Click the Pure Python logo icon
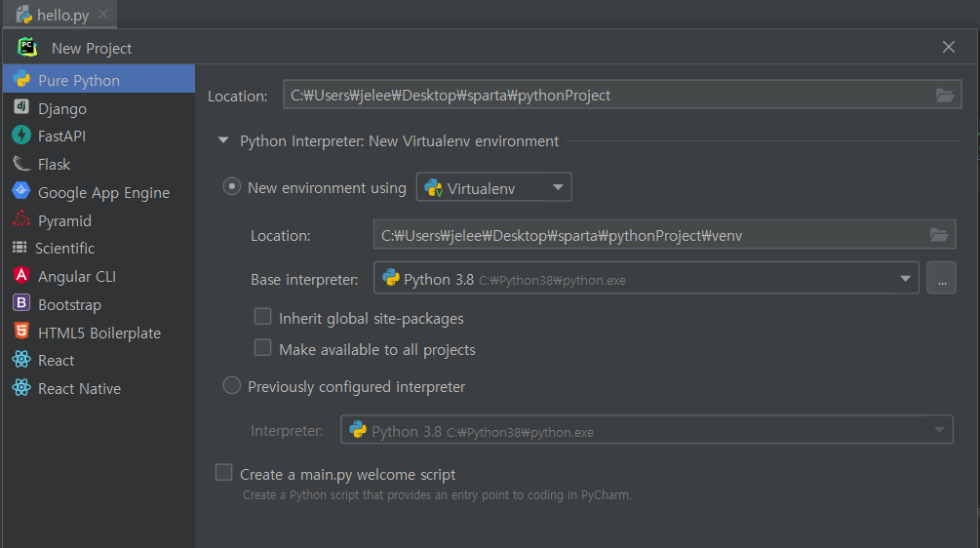The width and height of the screenshot is (980, 548). [x=21, y=79]
